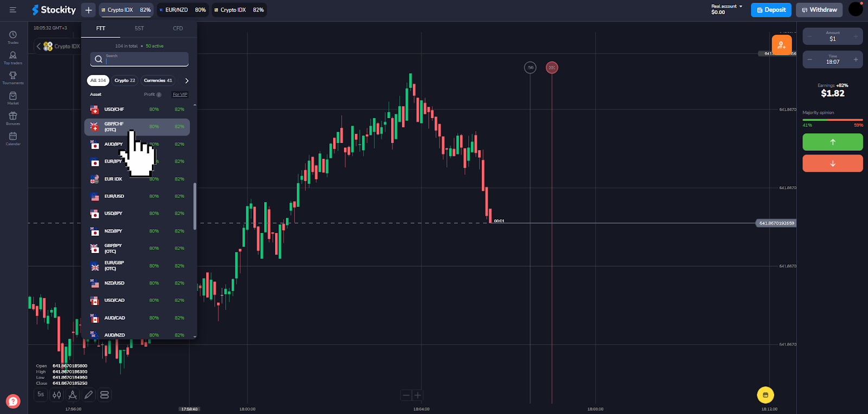Viewport: 868px width, 414px height.
Task: Click the orange invite friend icon
Action: tap(782, 45)
